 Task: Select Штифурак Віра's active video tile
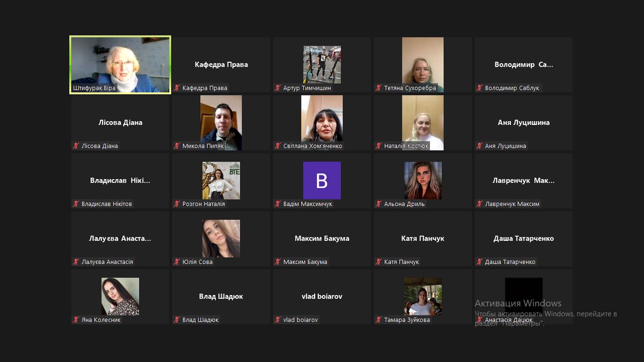(x=120, y=64)
